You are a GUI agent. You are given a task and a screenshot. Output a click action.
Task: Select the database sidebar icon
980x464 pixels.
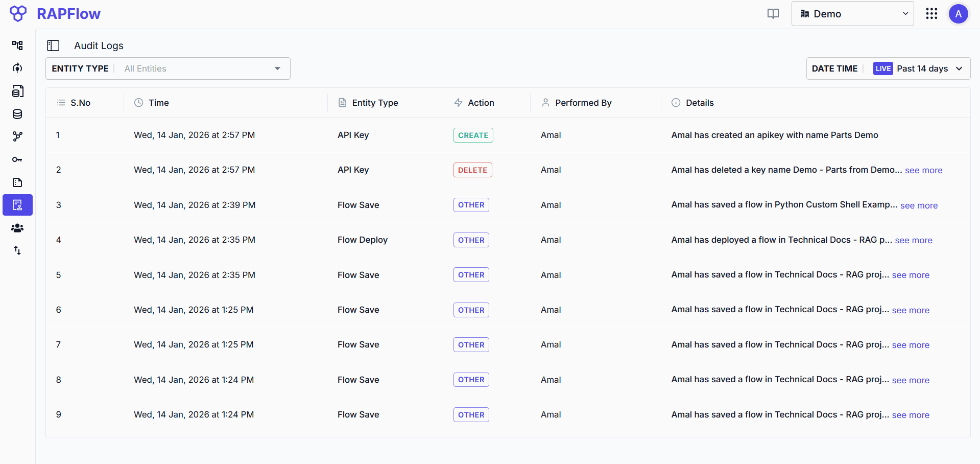17,114
